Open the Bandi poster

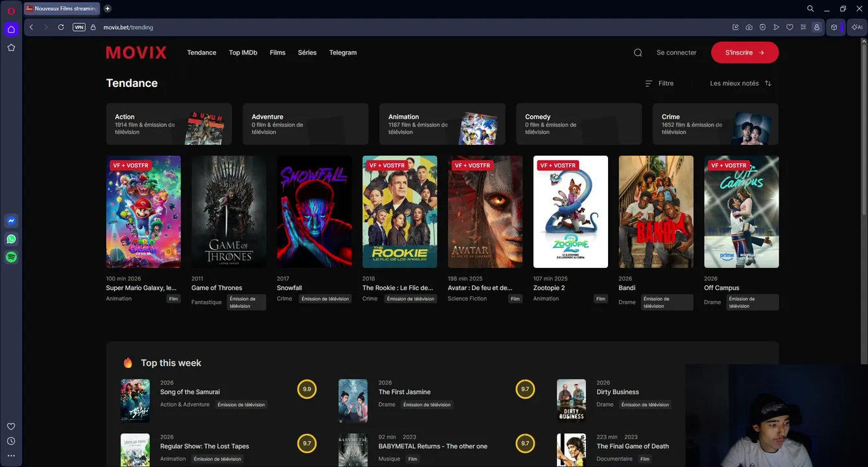[656, 211]
